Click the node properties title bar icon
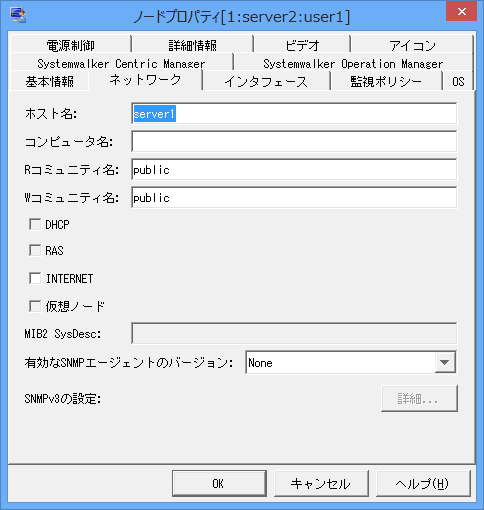Viewport: 484px width, 510px height. [18, 15]
